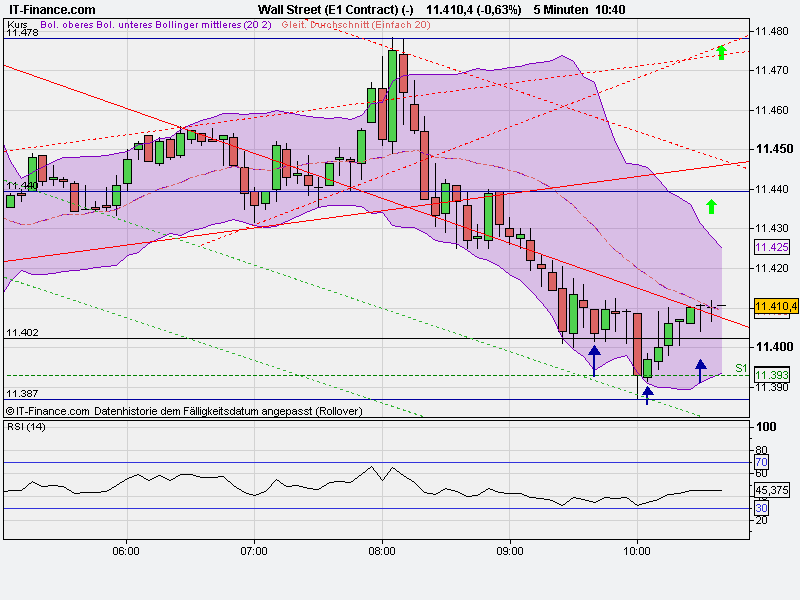Open the Kurs price series options
Image resolution: width=800 pixels, height=600 pixels.
click(x=15, y=26)
